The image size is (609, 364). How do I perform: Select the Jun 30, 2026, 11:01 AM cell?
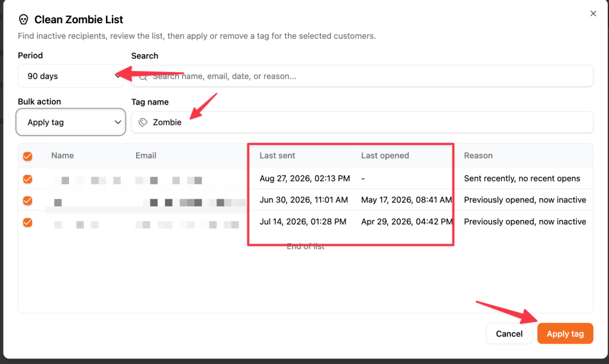click(x=304, y=200)
